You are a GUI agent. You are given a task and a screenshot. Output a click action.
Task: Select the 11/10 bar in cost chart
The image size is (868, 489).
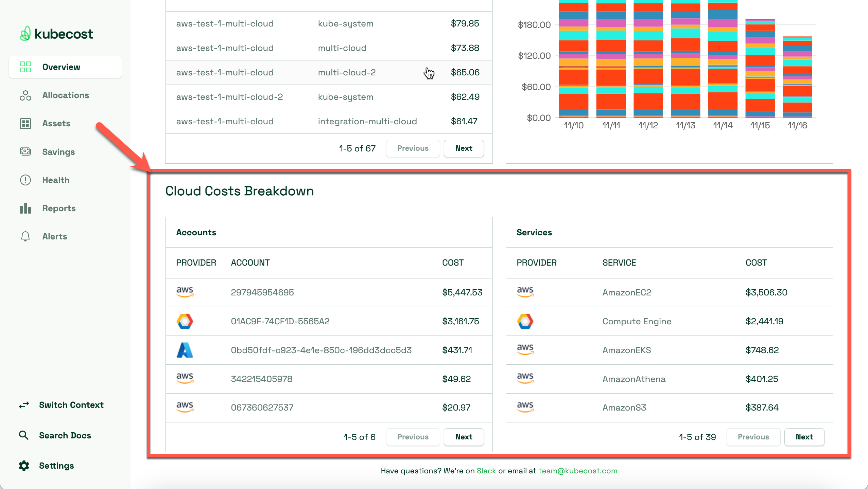pyautogui.click(x=574, y=59)
